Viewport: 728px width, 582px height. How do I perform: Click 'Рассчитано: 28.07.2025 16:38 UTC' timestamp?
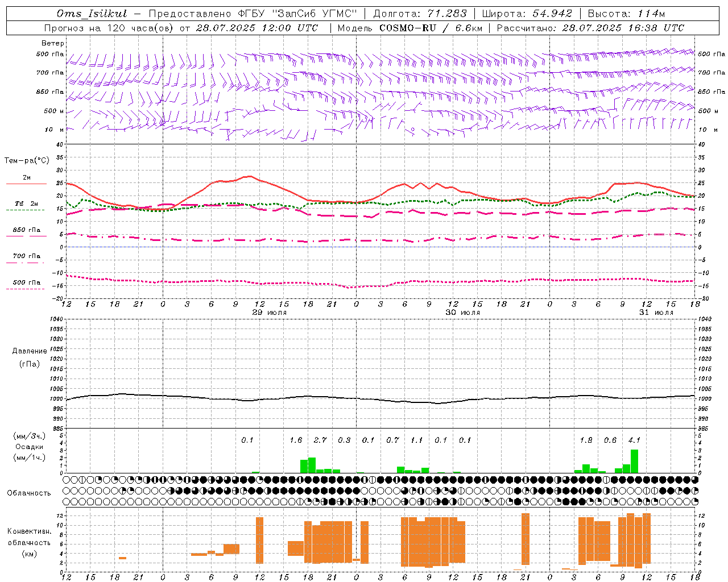click(590, 28)
